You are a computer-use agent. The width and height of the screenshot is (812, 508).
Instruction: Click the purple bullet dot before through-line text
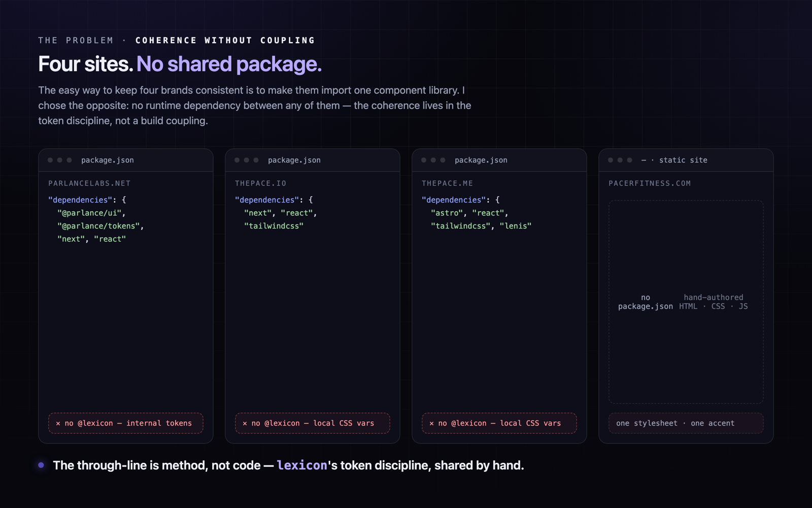pos(41,465)
